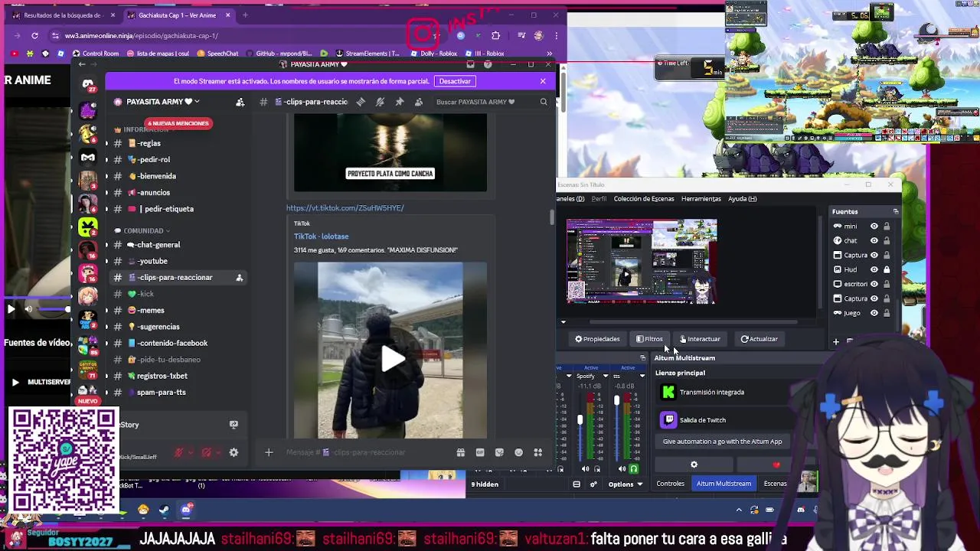Open Discord user settings gear

click(x=234, y=452)
